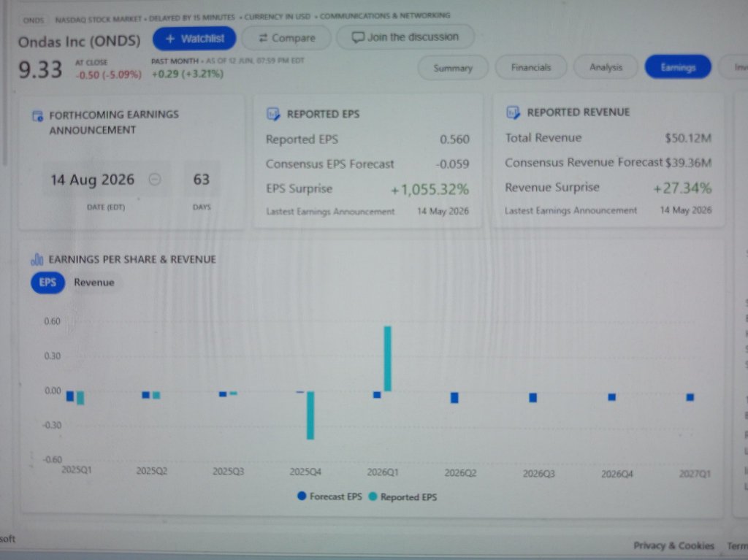Open the Analysis tab

(x=606, y=67)
